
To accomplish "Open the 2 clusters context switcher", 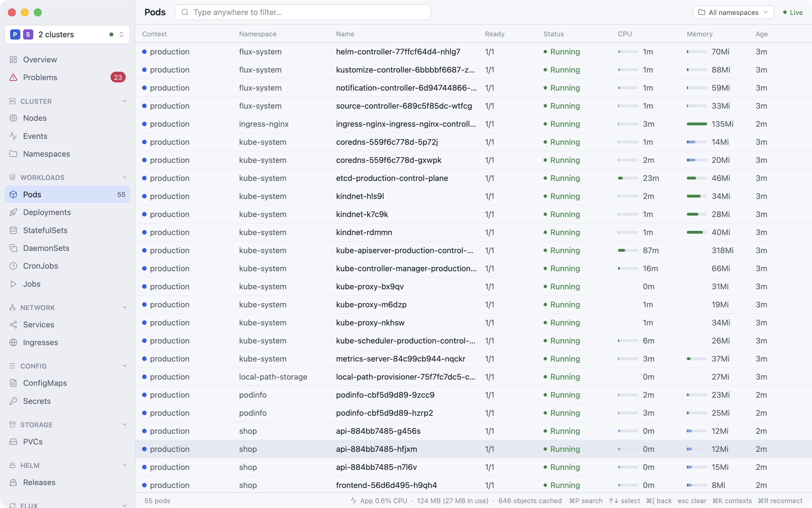I will coord(67,34).
